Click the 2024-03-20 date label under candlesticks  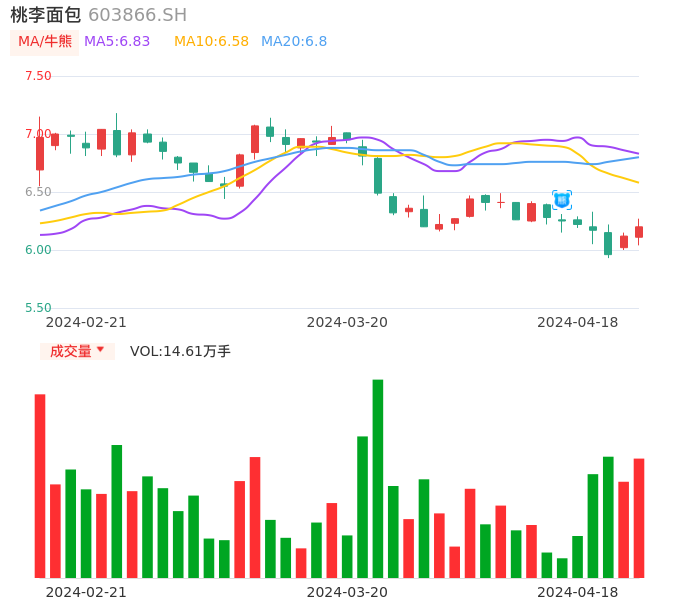(x=347, y=322)
